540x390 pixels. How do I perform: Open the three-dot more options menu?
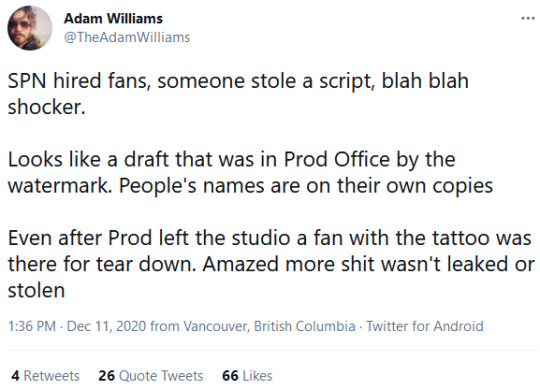pos(528,19)
